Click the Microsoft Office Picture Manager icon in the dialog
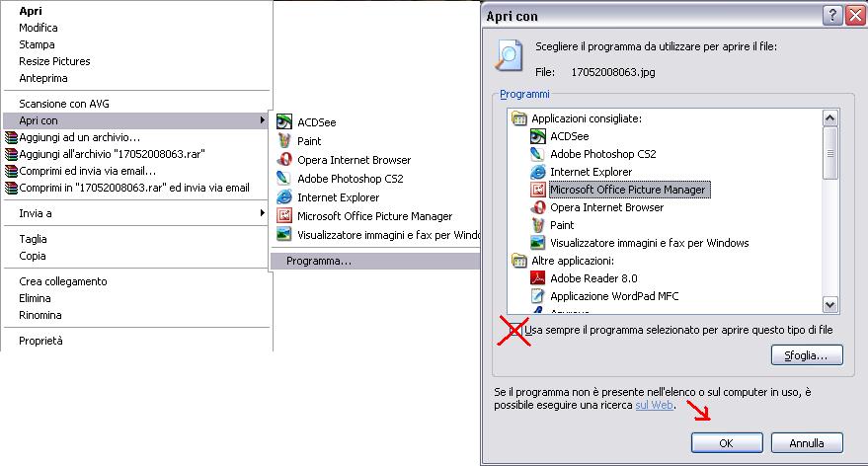 point(537,190)
